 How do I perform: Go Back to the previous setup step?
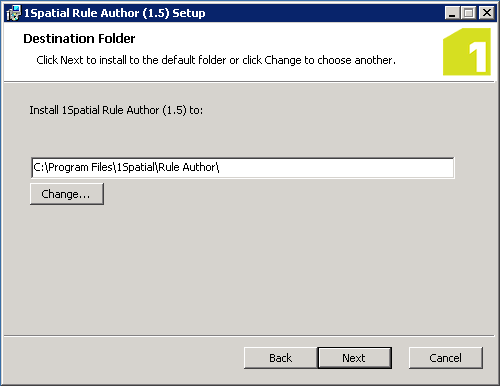(x=280, y=358)
